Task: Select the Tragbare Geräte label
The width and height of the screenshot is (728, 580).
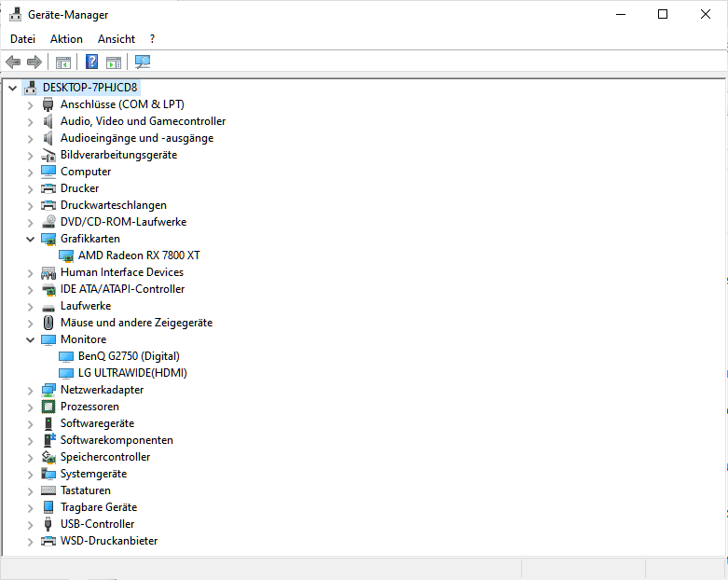Action: tap(99, 507)
